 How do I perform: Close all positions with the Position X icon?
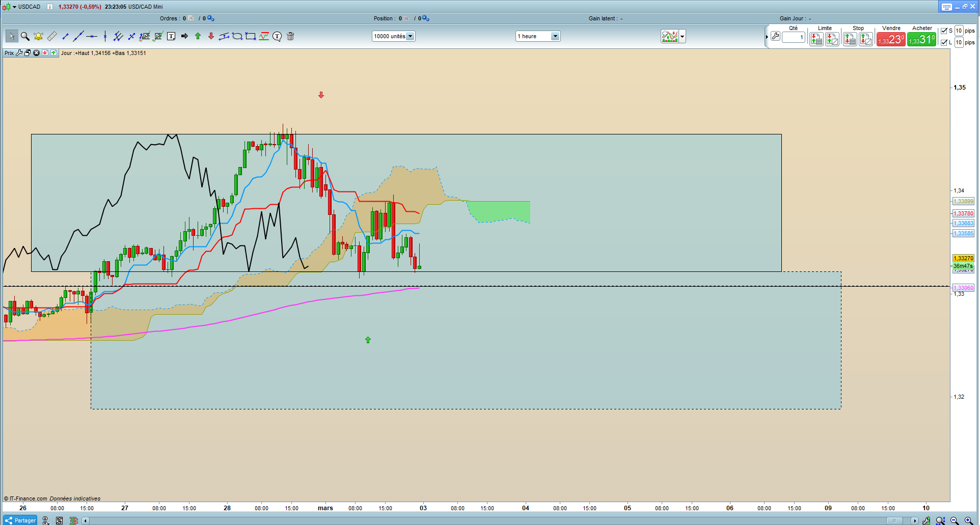pyautogui.click(x=406, y=18)
